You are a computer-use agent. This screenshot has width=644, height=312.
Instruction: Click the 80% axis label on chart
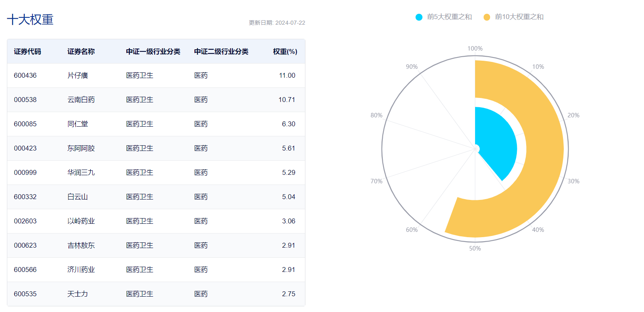[x=377, y=115]
